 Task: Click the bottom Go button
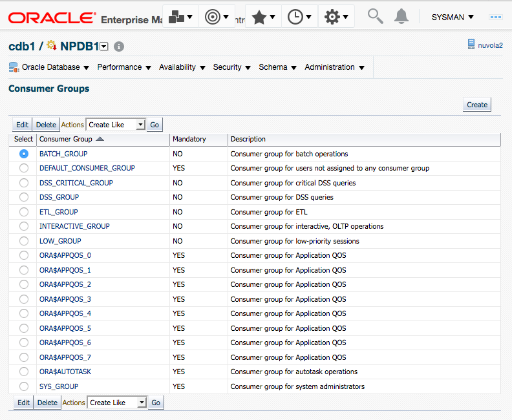[156, 403]
